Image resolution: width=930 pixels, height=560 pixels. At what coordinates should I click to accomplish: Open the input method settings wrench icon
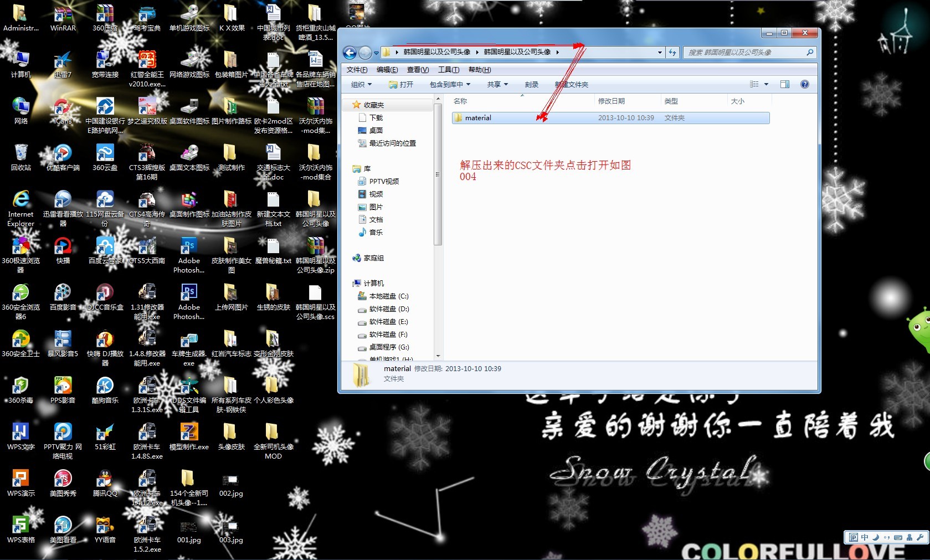click(920, 537)
